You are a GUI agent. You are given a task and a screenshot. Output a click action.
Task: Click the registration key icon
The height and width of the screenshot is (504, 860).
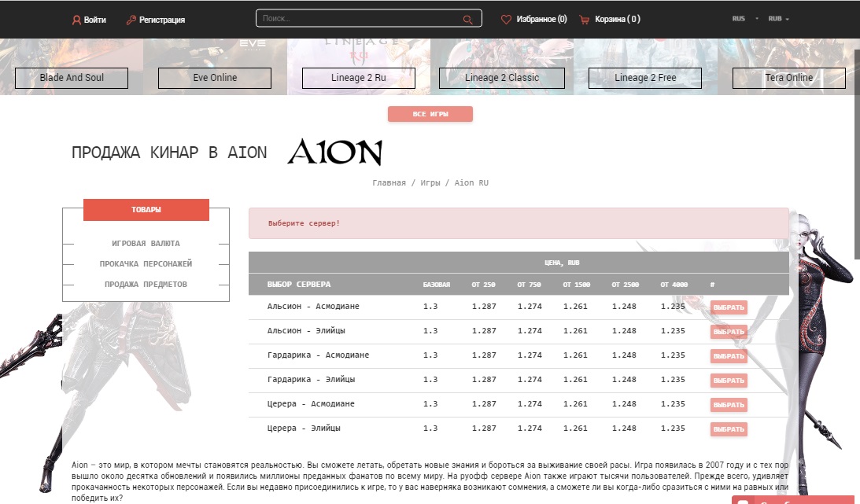[x=131, y=20]
